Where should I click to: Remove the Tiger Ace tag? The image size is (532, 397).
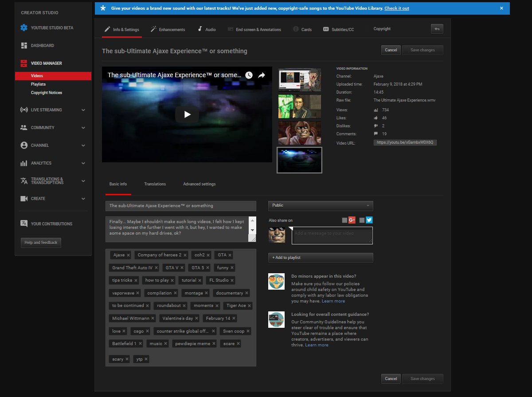250,306
